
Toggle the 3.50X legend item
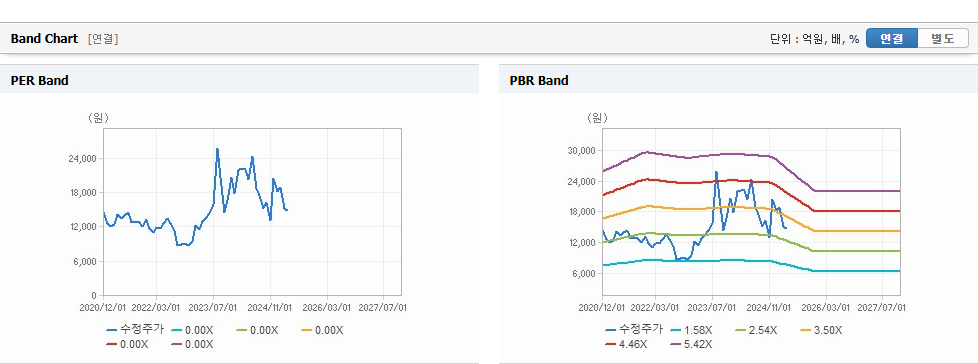pyautogui.click(x=821, y=330)
